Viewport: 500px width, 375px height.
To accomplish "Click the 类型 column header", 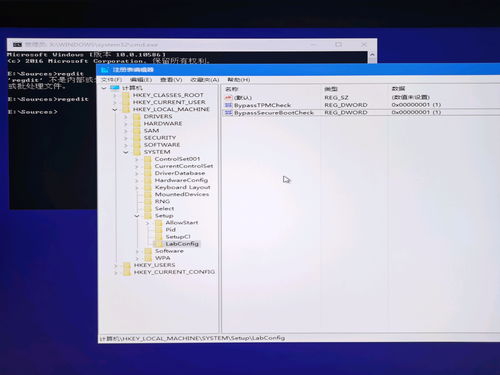I will coord(331,89).
